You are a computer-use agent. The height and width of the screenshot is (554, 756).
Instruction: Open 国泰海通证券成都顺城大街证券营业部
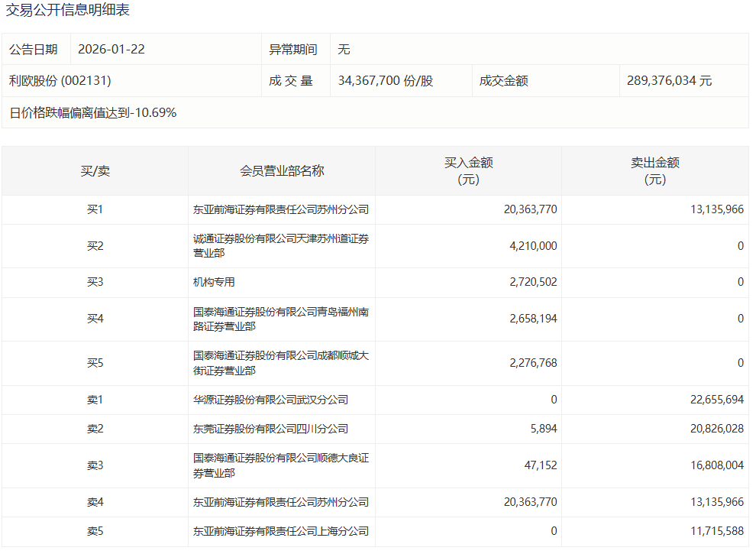click(x=281, y=363)
